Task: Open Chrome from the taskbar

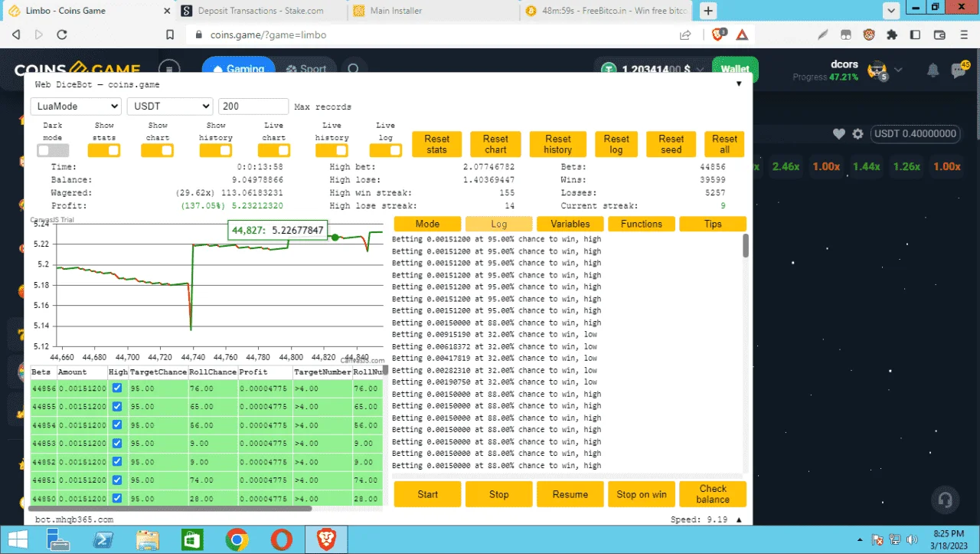Action: (x=237, y=540)
